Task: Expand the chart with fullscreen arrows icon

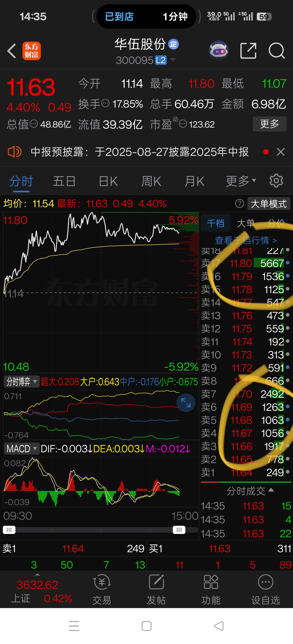Action: pyautogui.click(x=186, y=403)
